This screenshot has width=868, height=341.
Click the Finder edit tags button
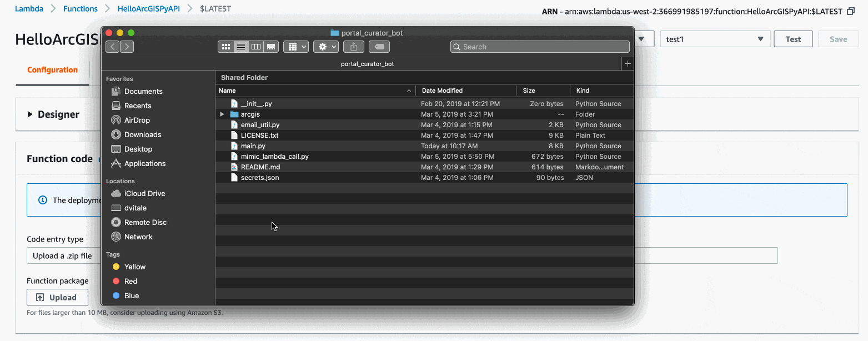pos(379,47)
